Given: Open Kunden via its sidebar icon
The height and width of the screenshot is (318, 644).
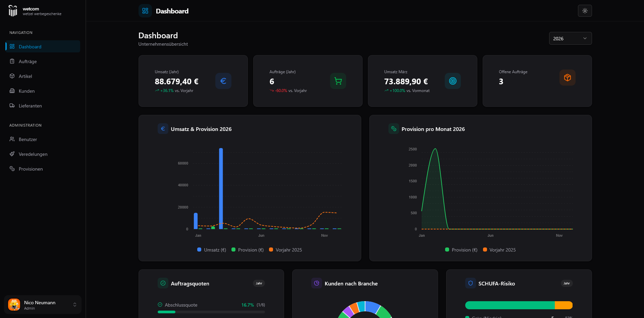Looking at the screenshot, I should tap(12, 91).
